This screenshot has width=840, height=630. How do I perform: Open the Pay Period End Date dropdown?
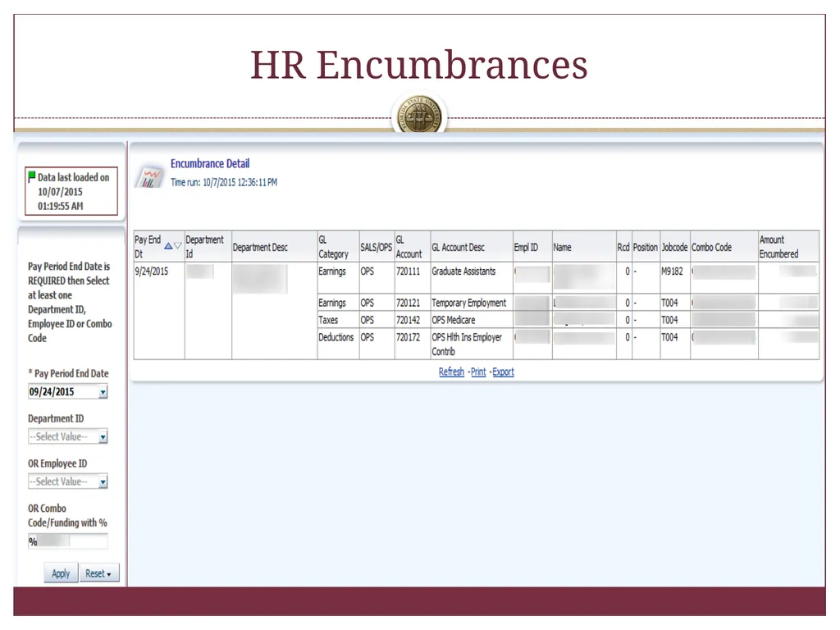[x=103, y=392]
